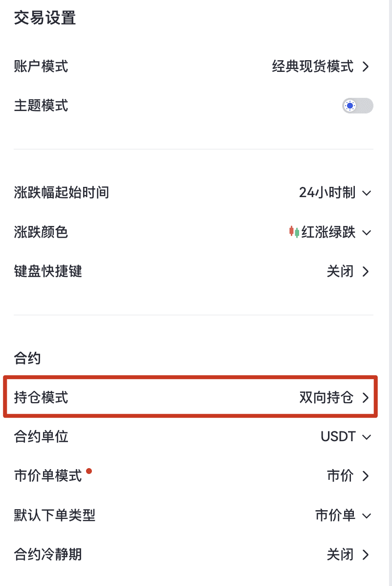Click the 键盘快捷键 label

click(48, 271)
